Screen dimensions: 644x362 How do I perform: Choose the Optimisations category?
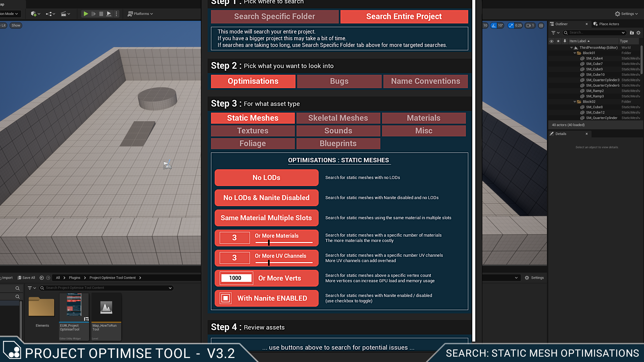[253, 81]
